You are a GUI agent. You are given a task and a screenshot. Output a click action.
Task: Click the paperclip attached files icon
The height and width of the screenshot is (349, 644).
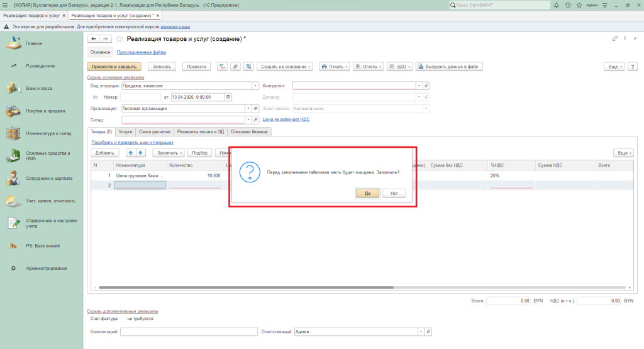(235, 66)
